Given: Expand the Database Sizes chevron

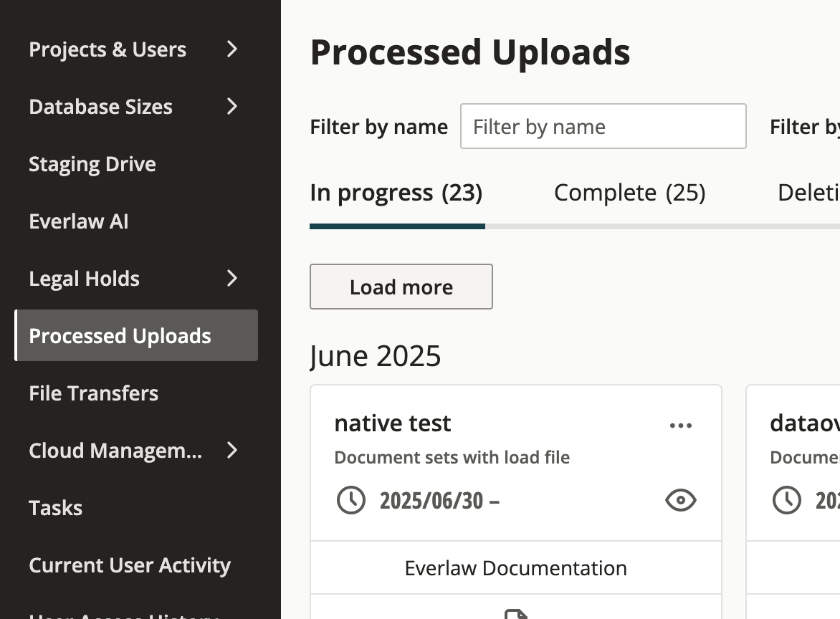Looking at the screenshot, I should pos(232,106).
